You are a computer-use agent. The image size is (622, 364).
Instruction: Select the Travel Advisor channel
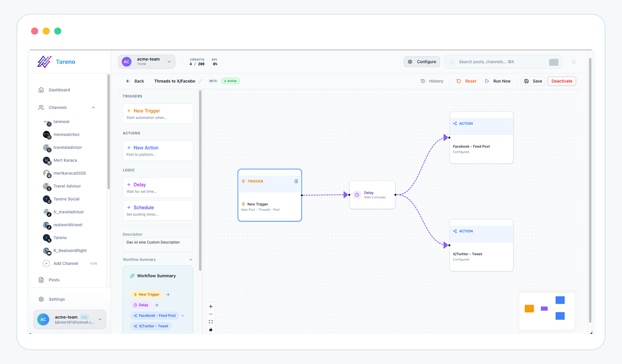point(67,186)
